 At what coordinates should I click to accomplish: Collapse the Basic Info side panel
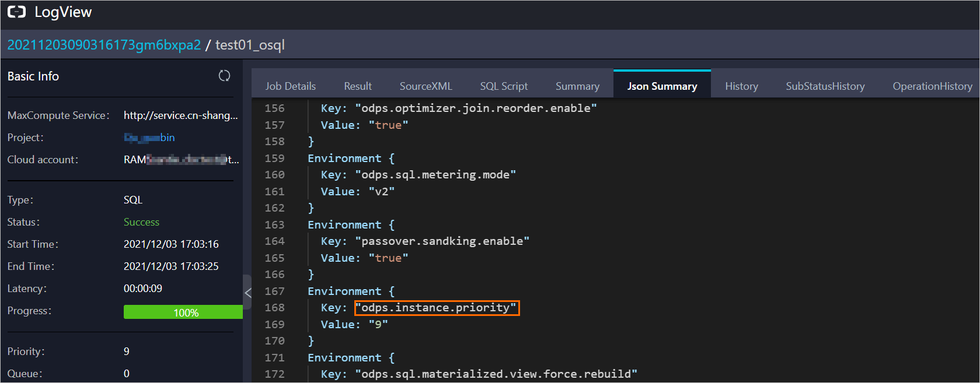coord(247,293)
